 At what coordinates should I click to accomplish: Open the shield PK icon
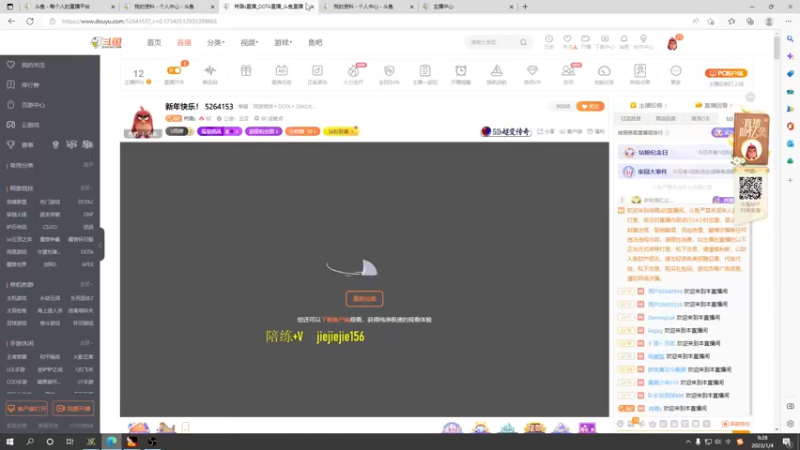pyautogui.click(x=389, y=70)
